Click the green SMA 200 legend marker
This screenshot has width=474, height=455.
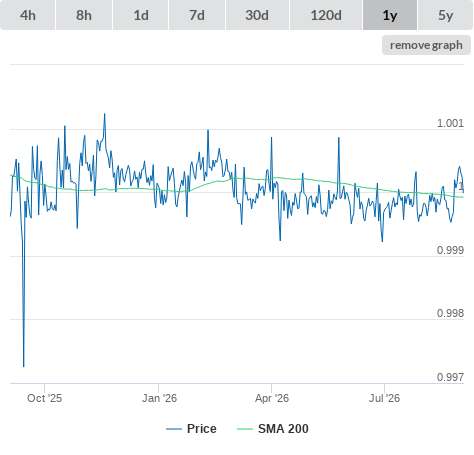pos(245,429)
